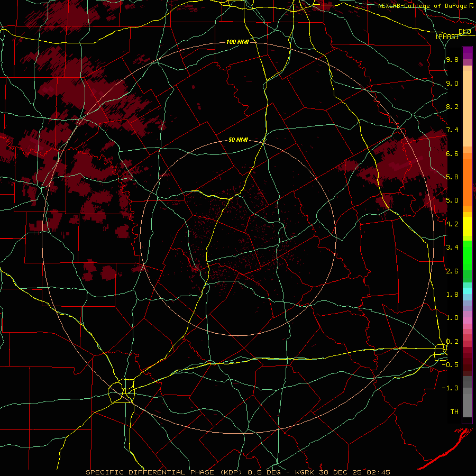The height and width of the screenshot is (476, 476).
Task: Select the 6.6 scale value
Action: [452, 153]
